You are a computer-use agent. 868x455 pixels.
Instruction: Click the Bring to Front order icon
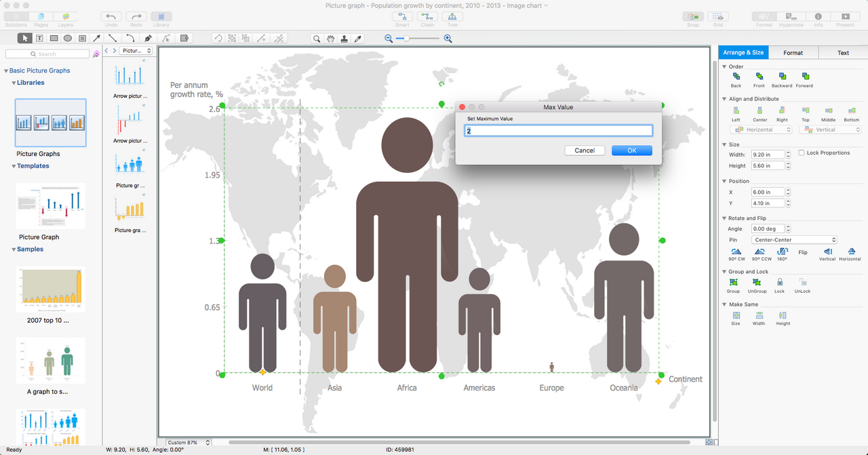(759, 77)
